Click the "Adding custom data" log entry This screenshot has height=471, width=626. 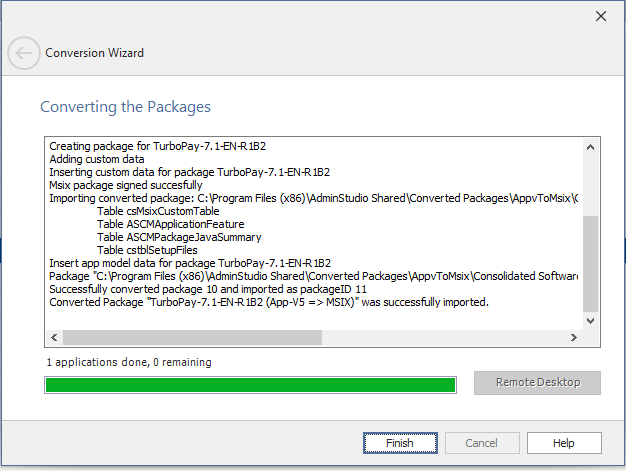tap(97, 159)
